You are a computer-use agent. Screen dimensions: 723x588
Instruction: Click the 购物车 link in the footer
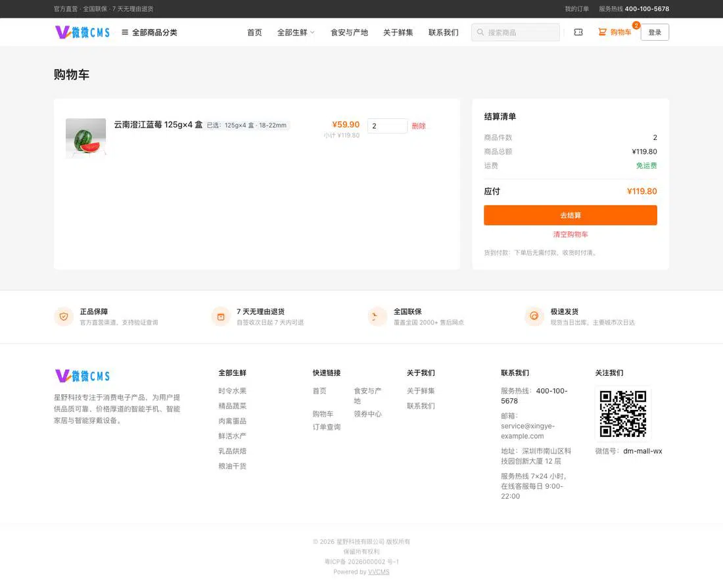point(323,414)
